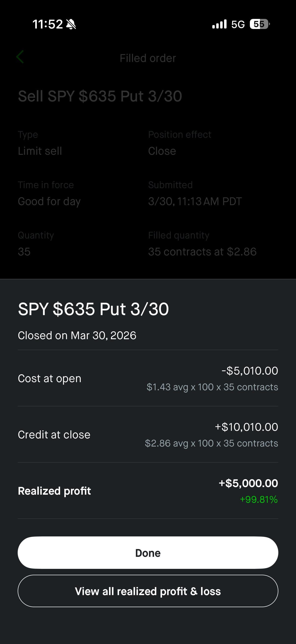Tap the +$10,010.00 credit amount
The width and height of the screenshot is (296, 644).
pos(246,427)
